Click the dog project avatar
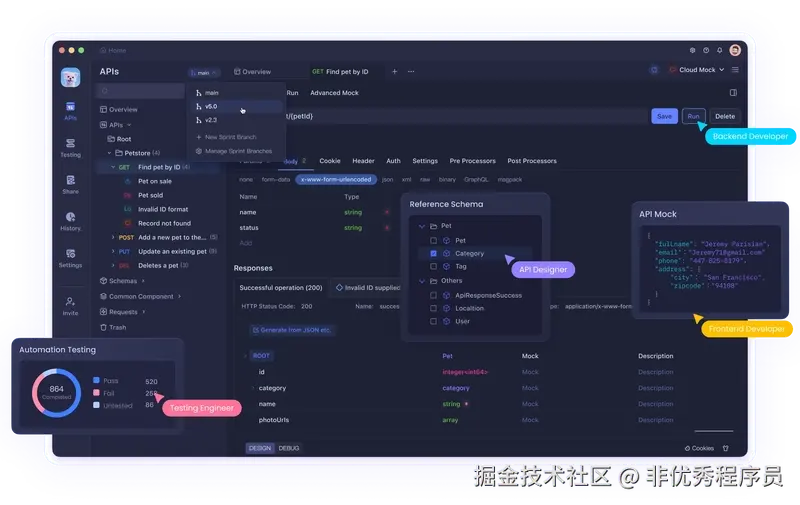This screenshot has width=800, height=505. coord(70,78)
